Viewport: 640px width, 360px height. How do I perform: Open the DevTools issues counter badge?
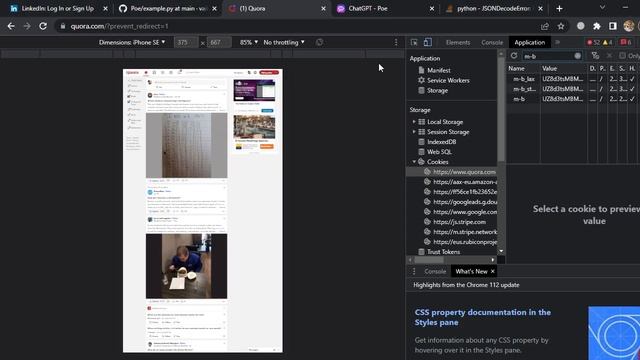tap(626, 42)
